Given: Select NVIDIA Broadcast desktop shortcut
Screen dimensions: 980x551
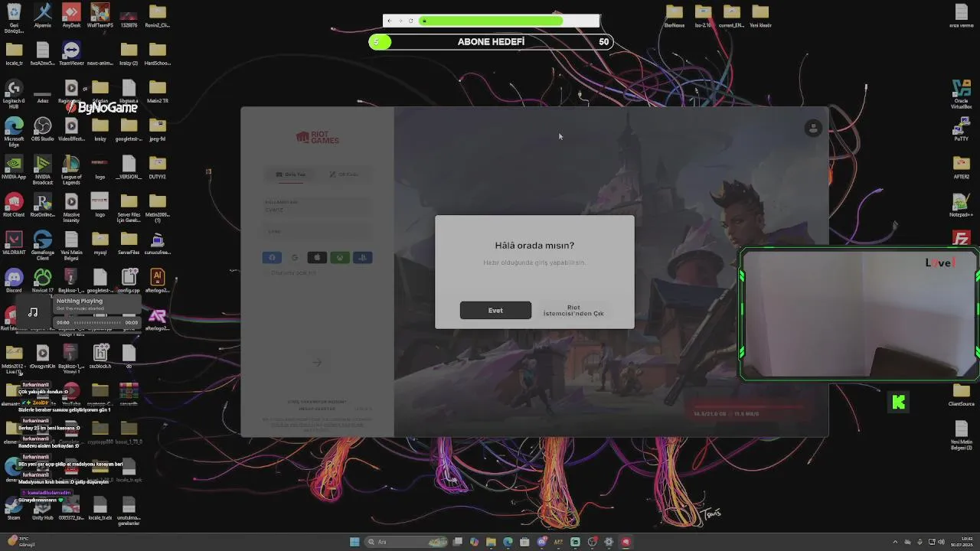Looking at the screenshot, I should pyautogui.click(x=43, y=170).
